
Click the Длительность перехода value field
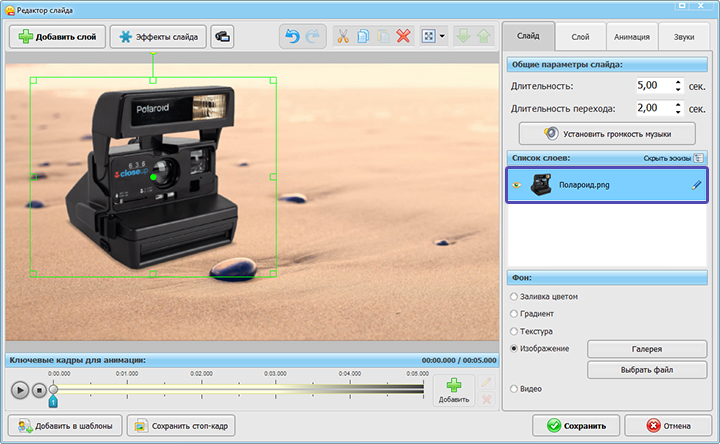[654, 108]
